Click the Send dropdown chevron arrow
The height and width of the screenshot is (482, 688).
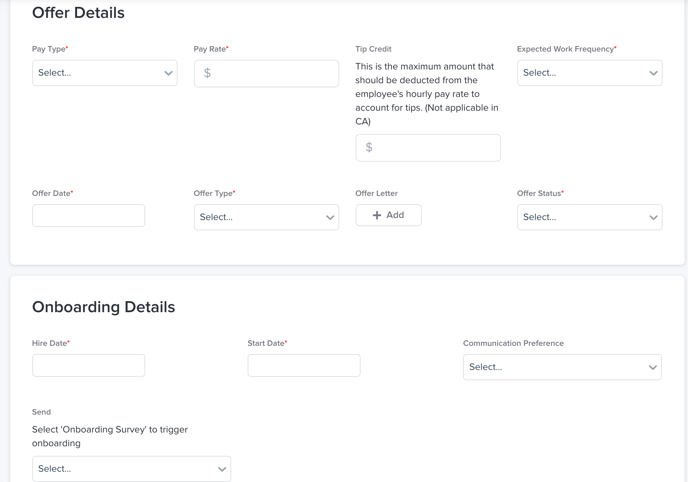(222, 469)
